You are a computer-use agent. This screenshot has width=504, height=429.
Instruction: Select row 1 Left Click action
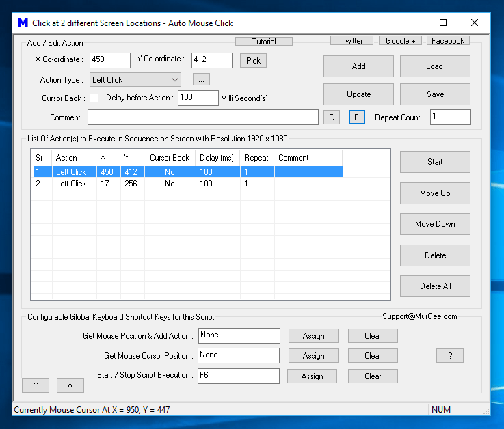click(188, 171)
